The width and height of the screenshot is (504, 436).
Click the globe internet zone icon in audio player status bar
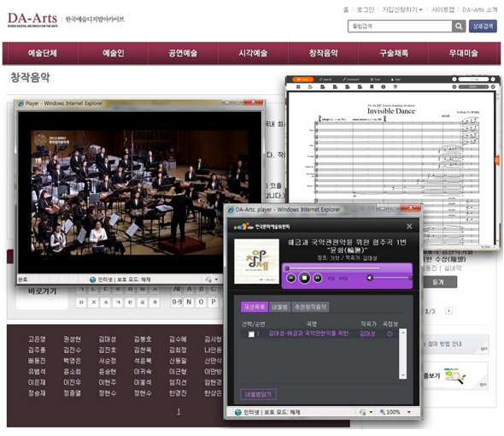pos(237,412)
